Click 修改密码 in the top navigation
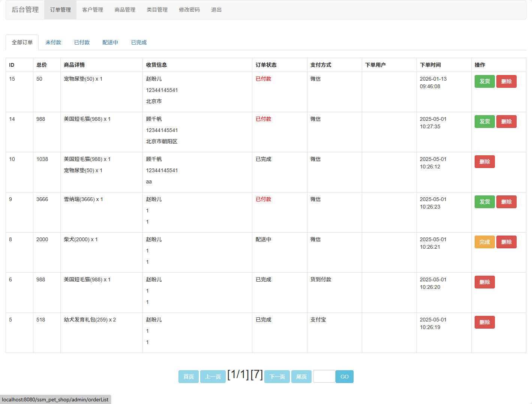 [189, 10]
